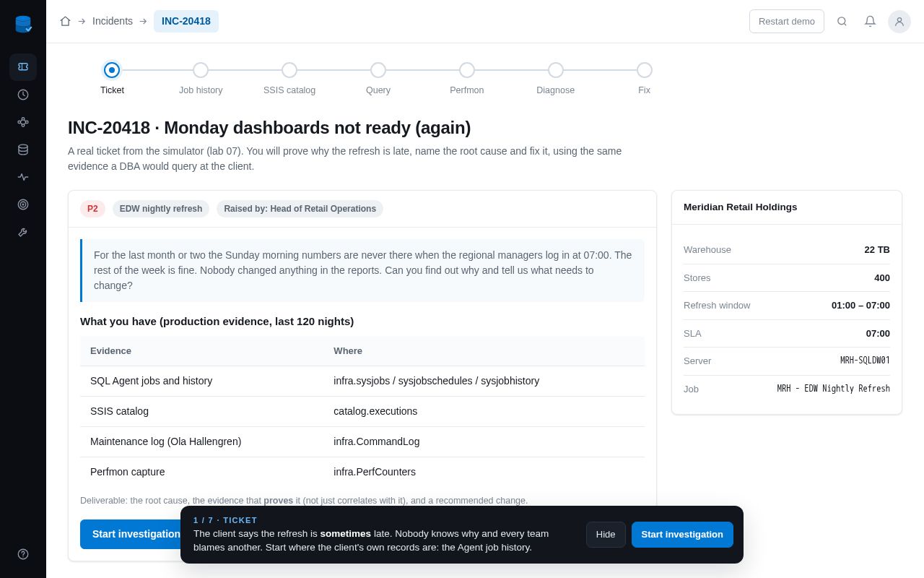Open the target diagnose icon in sidebar
The image size is (924, 578).
click(23, 204)
